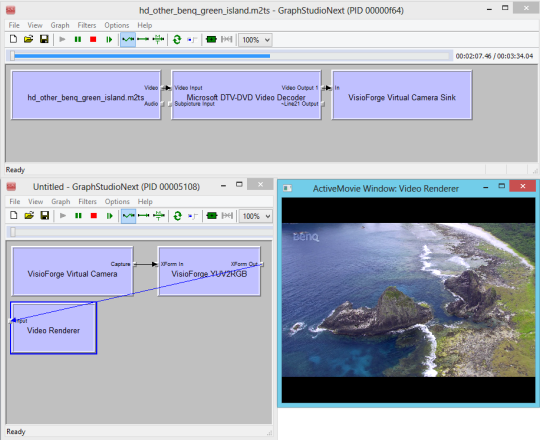This screenshot has height=440, width=540.
Task: Select the Microsoft DTV-DVD Video Decoder filter
Action: [246, 95]
